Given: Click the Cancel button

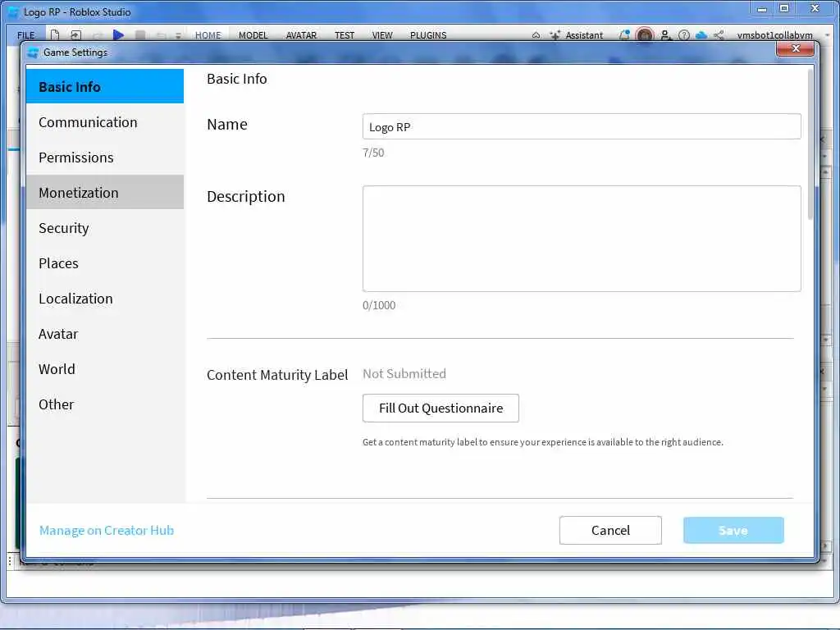Looking at the screenshot, I should (x=610, y=531).
